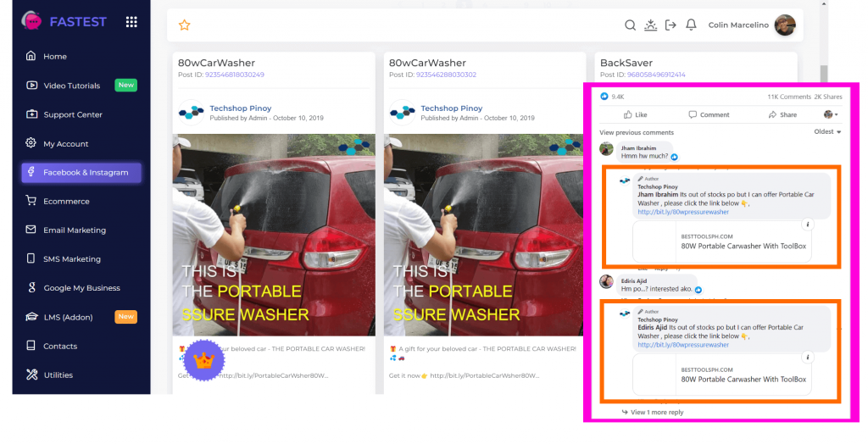
Task: Open bit.ly link in reply to Jham Ibrahim
Action: tap(683, 212)
